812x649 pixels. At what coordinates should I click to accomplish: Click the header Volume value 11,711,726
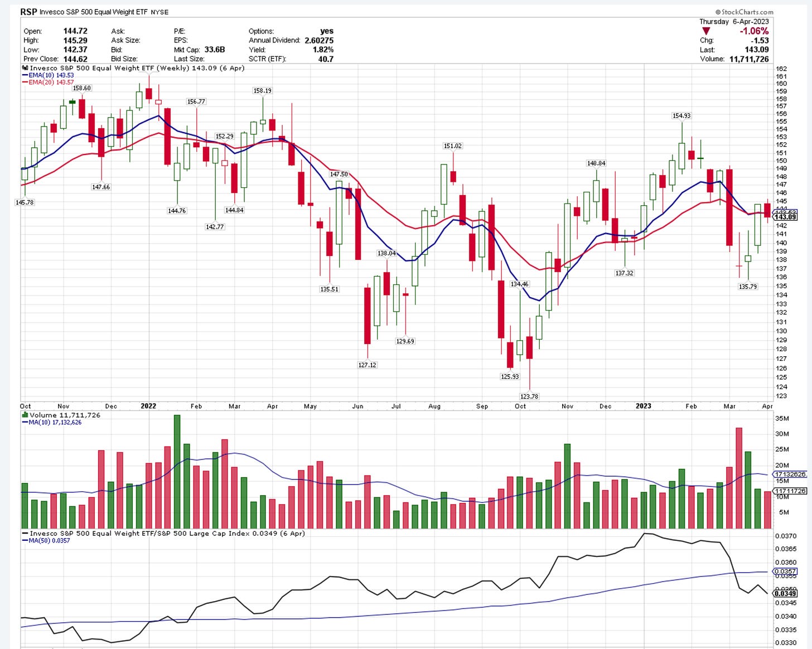[x=749, y=59]
